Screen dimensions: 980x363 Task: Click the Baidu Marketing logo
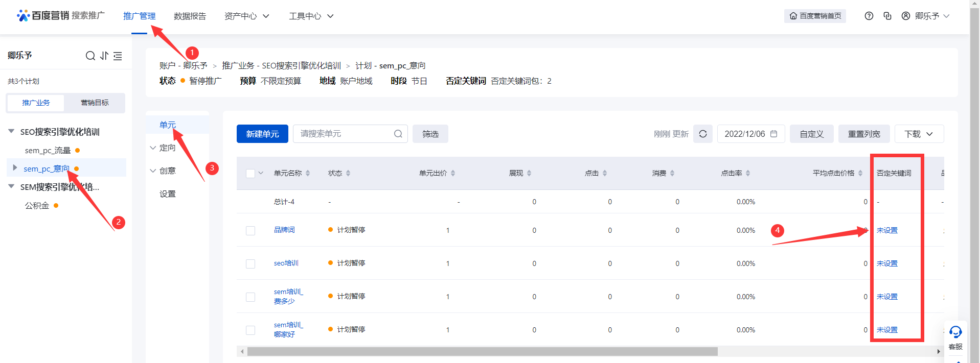pyautogui.click(x=60, y=16)
